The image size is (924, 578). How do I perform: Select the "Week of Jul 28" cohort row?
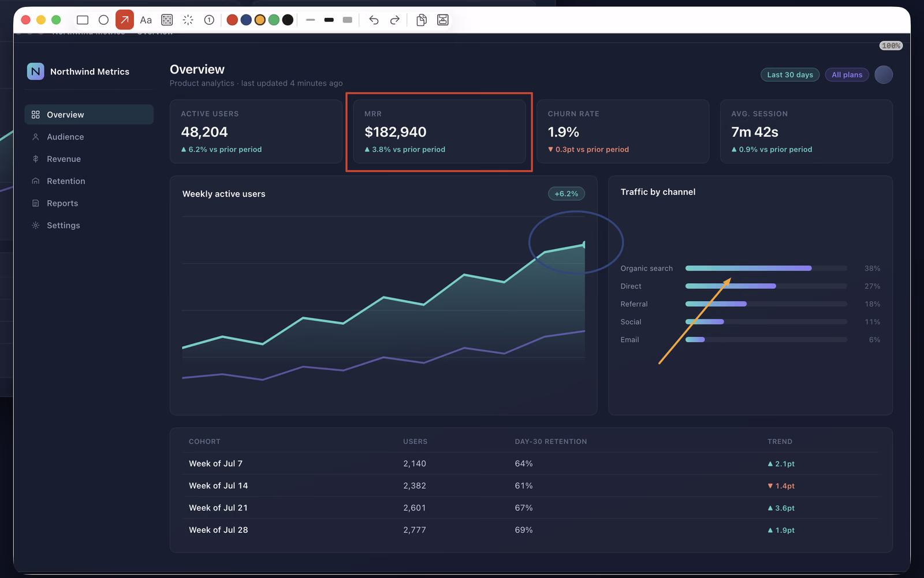click(x=531, y=530)
